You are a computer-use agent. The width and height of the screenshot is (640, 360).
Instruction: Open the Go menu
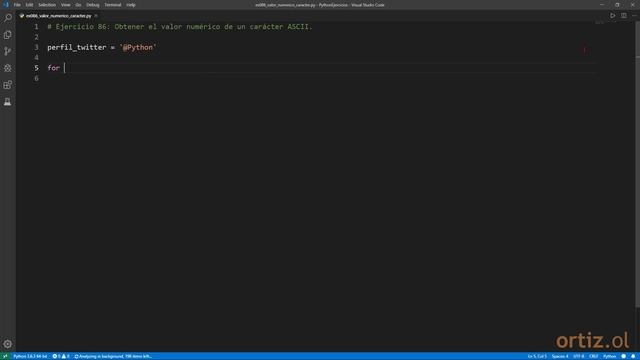(x=78, y=5)
